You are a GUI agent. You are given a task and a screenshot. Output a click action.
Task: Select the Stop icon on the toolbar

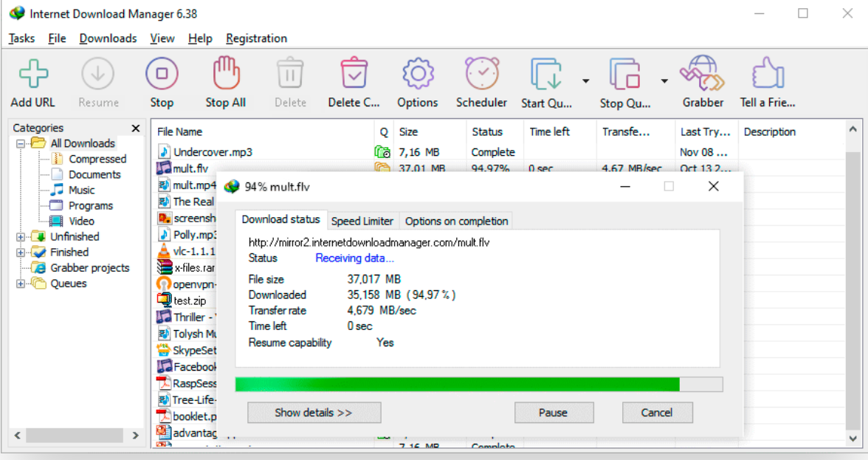point(162,74)
